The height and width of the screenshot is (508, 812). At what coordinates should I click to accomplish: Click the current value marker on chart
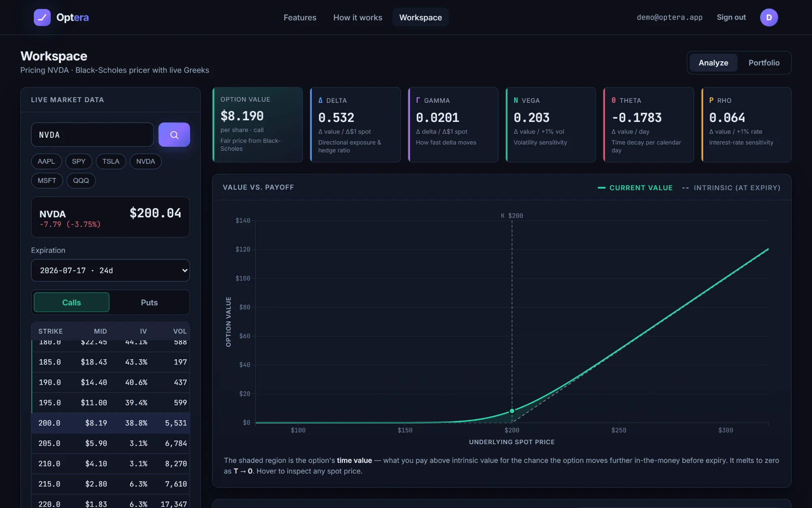(512, 411)
